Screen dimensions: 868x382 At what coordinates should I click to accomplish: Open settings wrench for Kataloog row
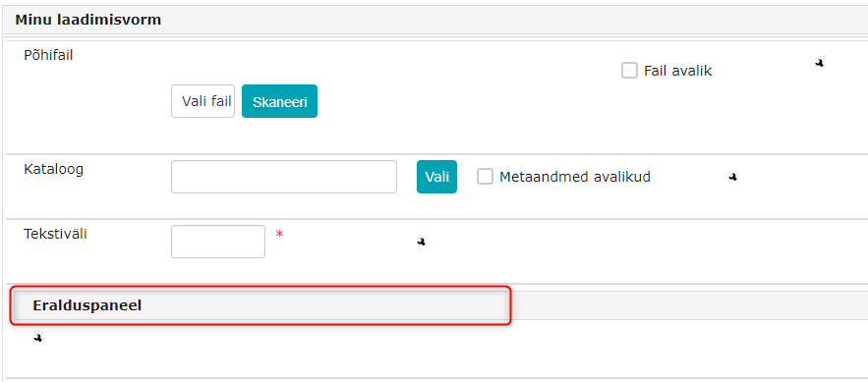click(733, 177)
